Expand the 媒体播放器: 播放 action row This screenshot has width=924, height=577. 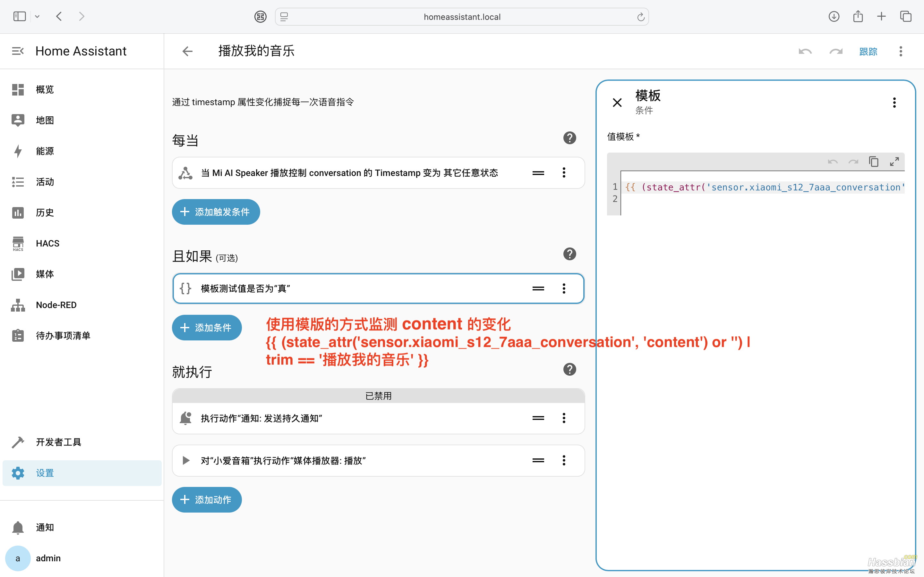pyautogui.click(x=283, y=461)
